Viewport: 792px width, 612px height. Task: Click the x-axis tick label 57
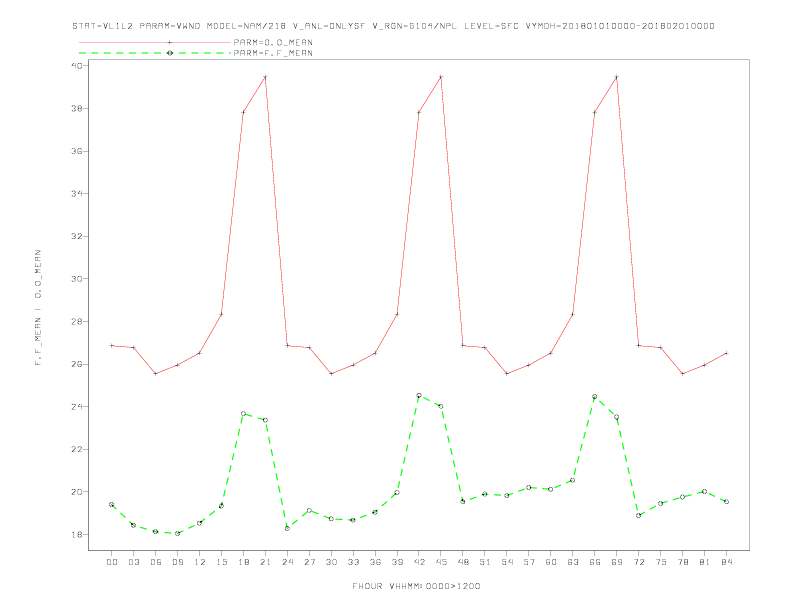click(x=529, y=562)
